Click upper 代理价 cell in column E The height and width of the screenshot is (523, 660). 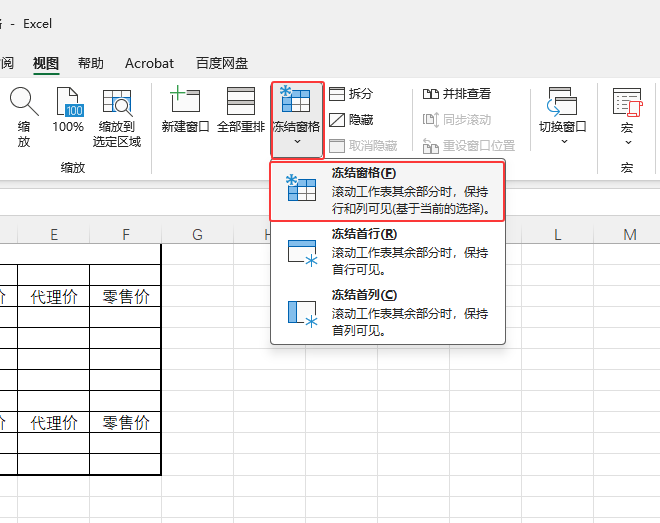(x=54, y=297)
